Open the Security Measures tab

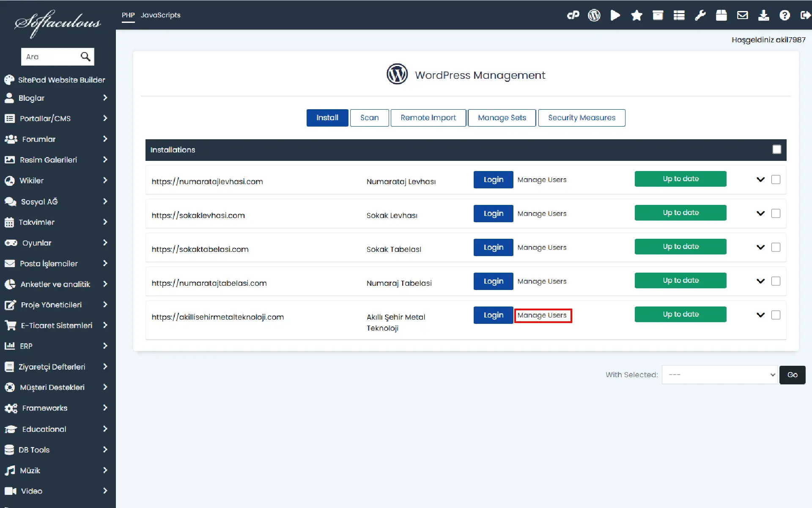click(x=582, y=118)
